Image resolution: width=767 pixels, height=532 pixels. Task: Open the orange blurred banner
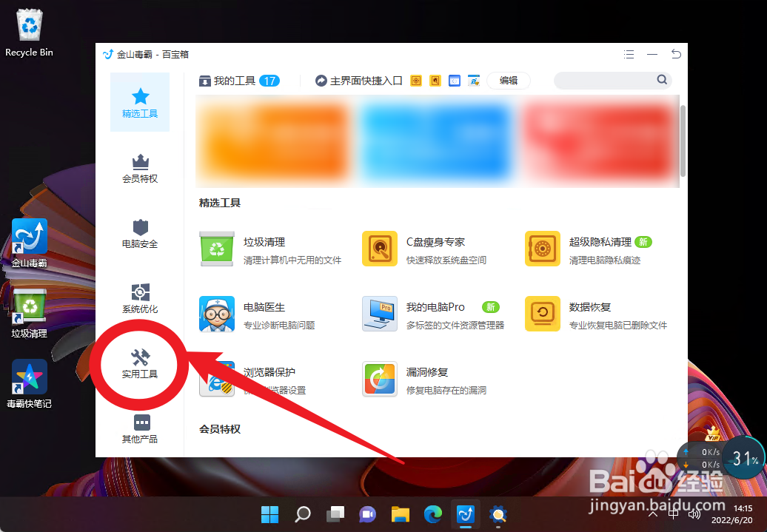tap(275, 142)
